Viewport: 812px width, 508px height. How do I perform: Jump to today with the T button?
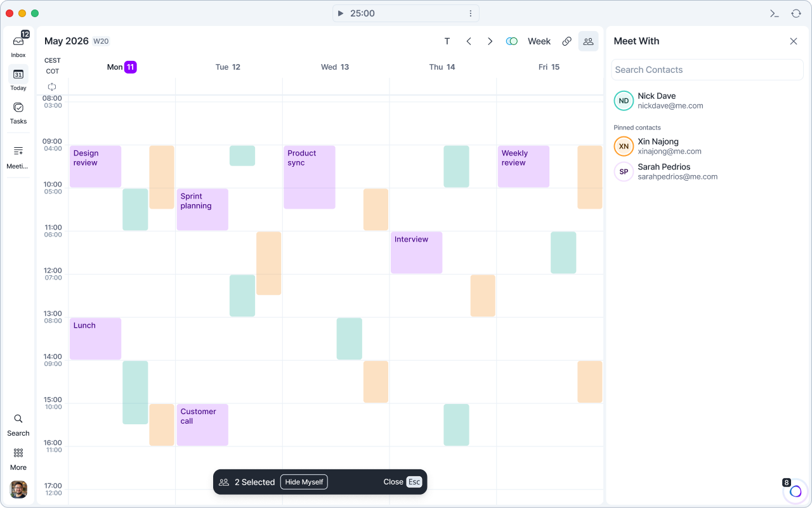click(447, 41)
